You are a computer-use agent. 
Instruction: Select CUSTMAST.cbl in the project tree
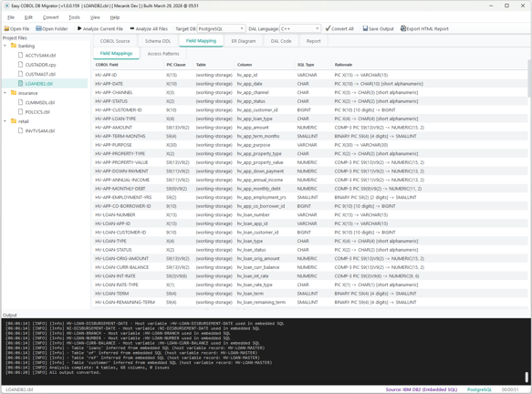click(x=40, y=74)
